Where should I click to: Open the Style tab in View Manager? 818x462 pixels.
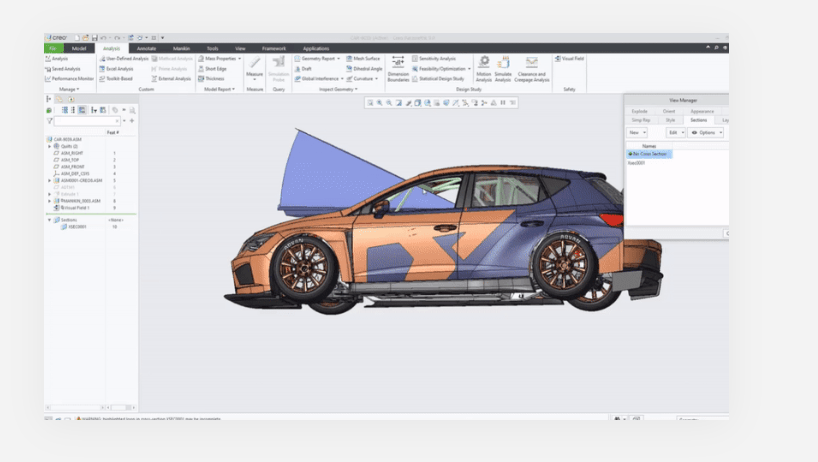pos(670,120)
